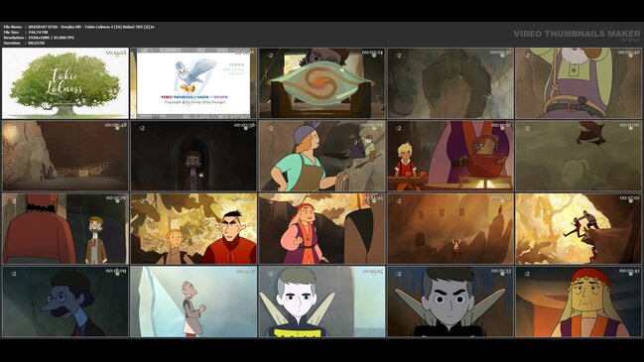Click the orange cliff dwellings thumbnail
The width and height of the screenshot is (644, 362).
click(451, 229)
